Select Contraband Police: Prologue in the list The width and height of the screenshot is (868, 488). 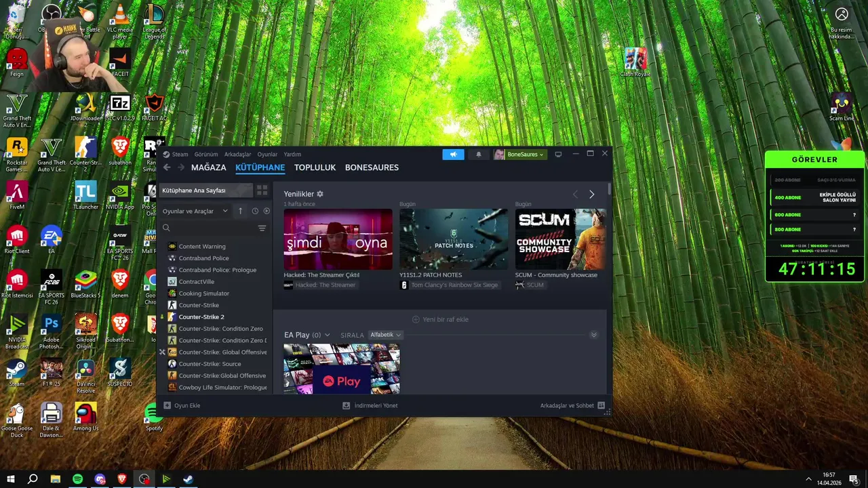pyautogui.click(x=217, y=270)
